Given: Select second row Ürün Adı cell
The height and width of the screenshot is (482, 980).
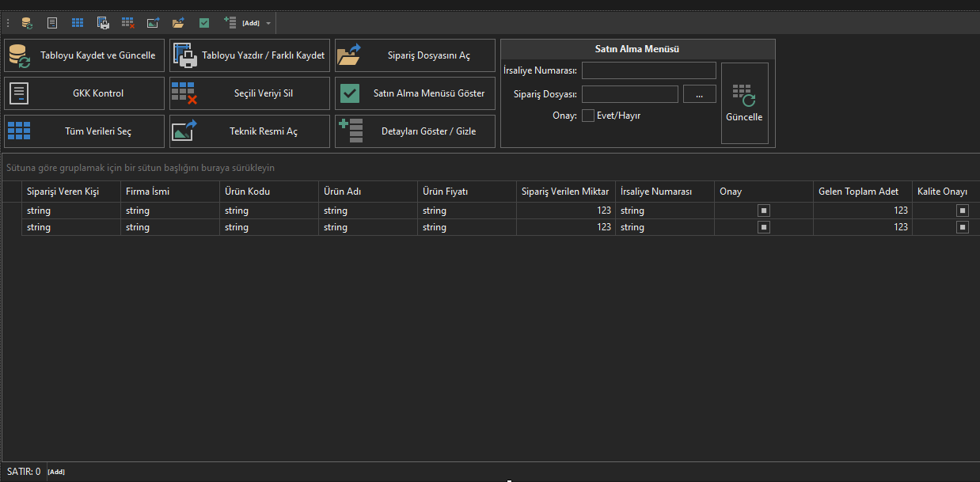Looking at the screenshot, I should (x=368, y=227).
